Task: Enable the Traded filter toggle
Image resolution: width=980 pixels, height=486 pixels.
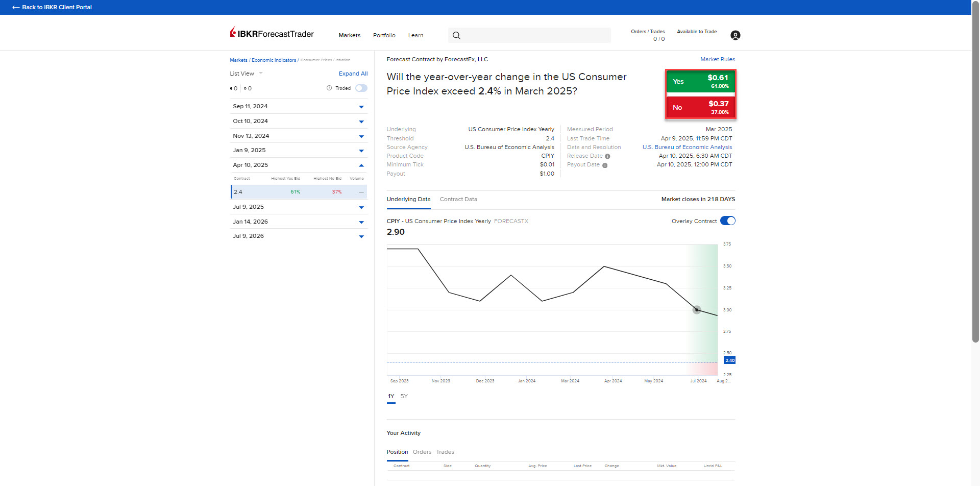Action: point(361,88)
